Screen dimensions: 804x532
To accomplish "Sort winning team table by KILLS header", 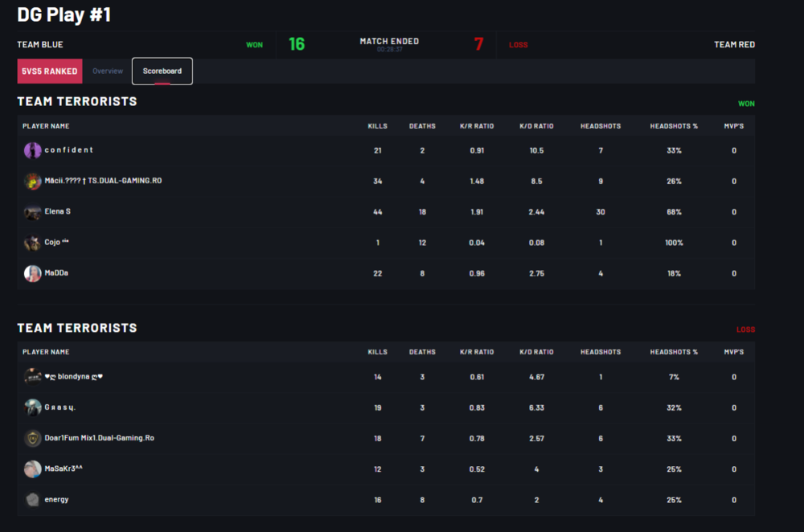I will (377, 126).
